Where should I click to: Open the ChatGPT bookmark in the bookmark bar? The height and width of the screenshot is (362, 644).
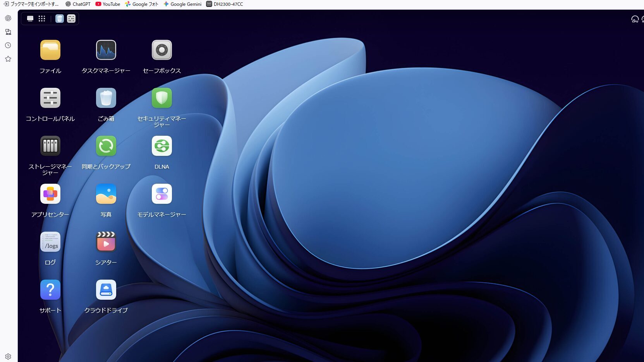(78, 4)
